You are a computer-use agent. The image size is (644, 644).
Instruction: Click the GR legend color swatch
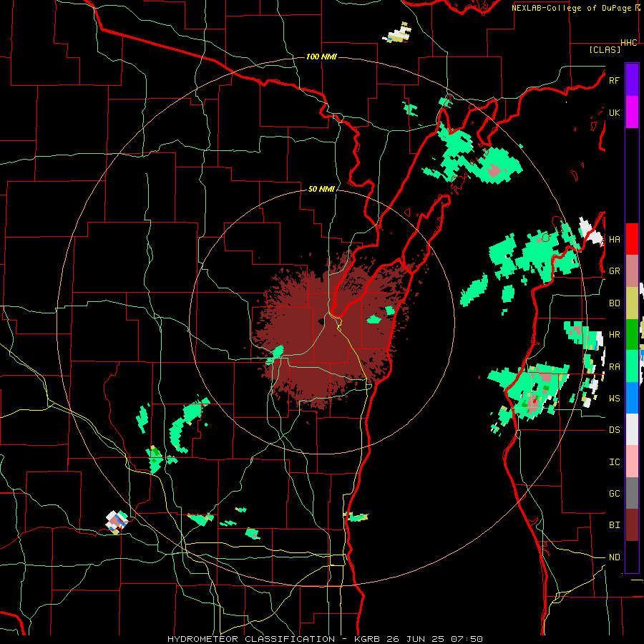[x=632, y=271]
